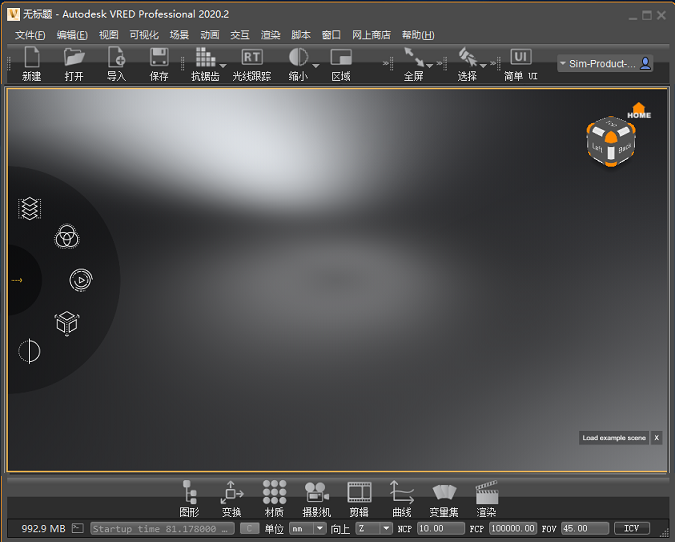Click the three-circles material icon in radial menu
This screenshot has width=675, height=542.
[x=67, y=236]
